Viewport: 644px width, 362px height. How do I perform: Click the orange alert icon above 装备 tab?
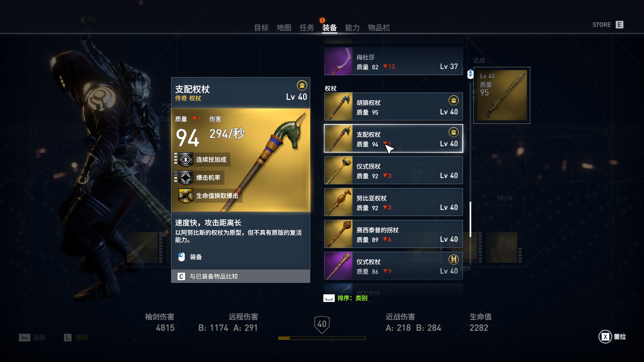(322, 20)
